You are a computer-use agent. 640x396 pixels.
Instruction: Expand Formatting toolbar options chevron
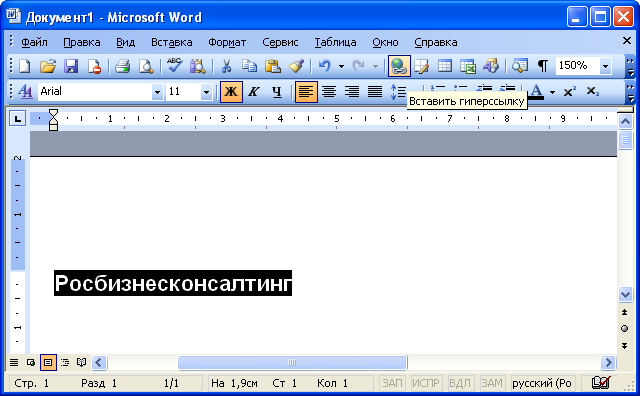631,93
